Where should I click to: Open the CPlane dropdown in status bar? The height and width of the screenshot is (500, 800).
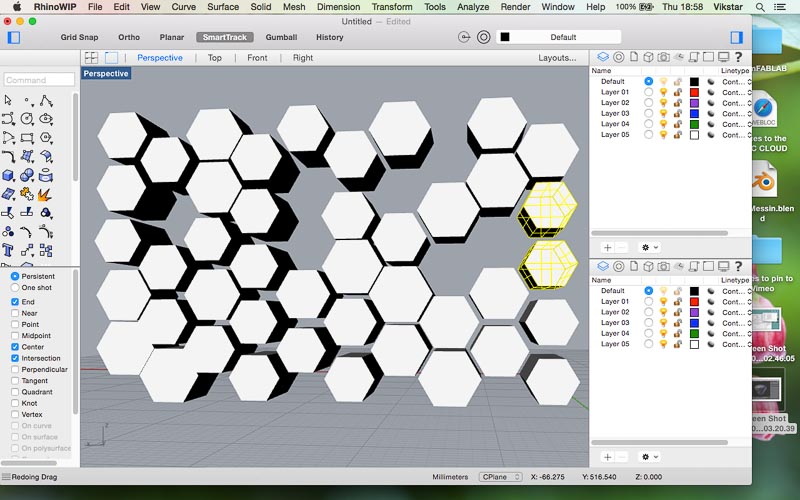pyautogui.click(x=500, y=477)
